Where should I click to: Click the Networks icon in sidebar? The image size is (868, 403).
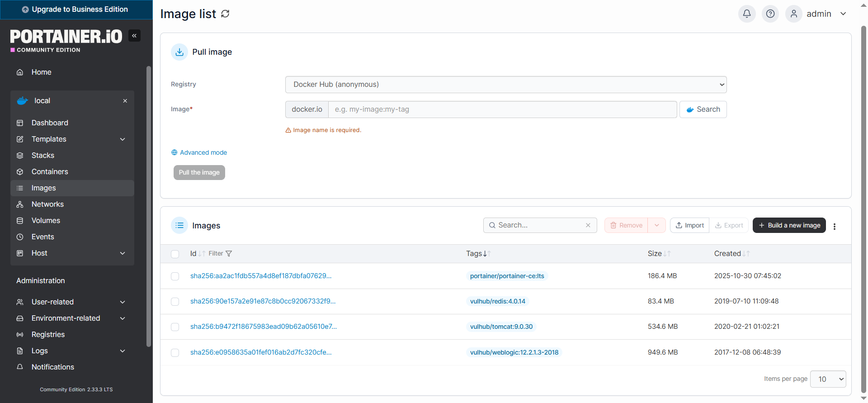(x=20, y=204)
